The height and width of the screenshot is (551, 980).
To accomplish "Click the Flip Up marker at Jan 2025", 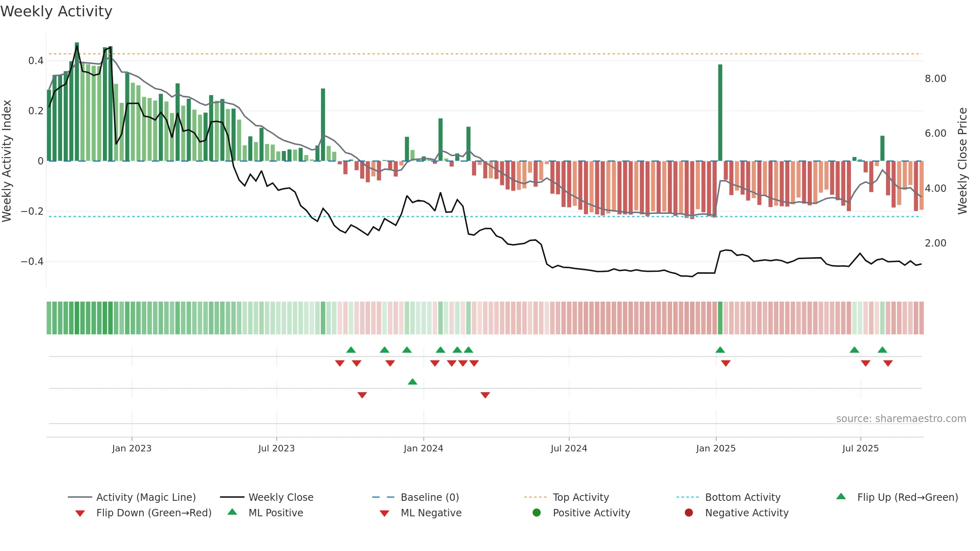I will (x=720, y=350).
